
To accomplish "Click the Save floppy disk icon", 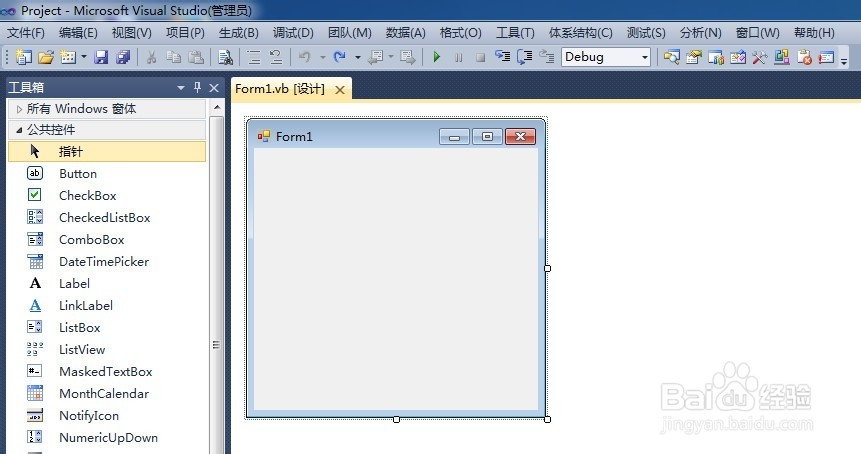I will coord(101,57).
